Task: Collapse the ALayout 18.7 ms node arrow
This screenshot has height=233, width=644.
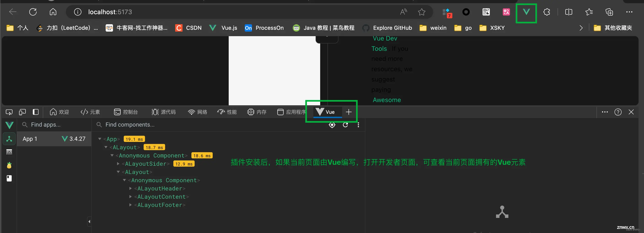Action: [x=106, y=147]
